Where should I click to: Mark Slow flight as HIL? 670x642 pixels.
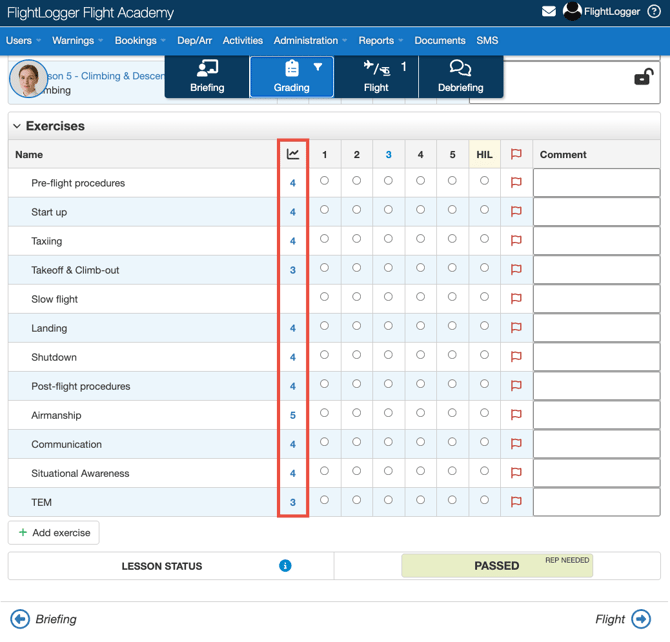tap(484, 297)
